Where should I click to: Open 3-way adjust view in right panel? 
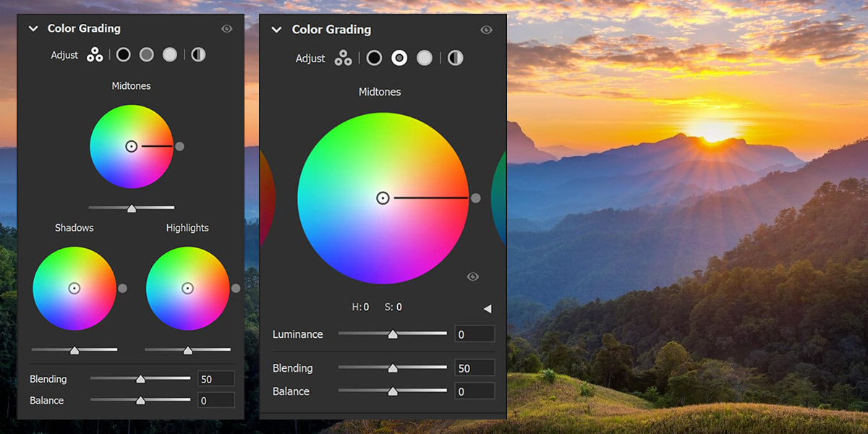coord(343,58)
